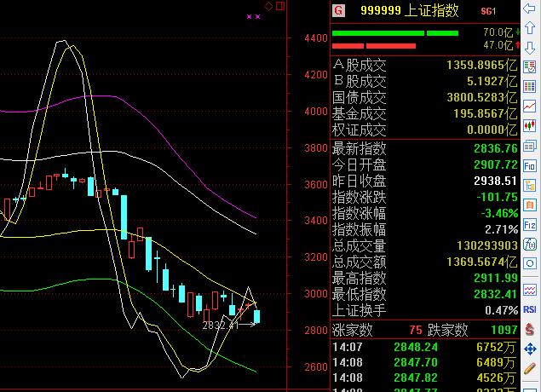541x392 pixels.
Task: Click the 2832.41 low marker on the chart
Action: tap(220, 326)
